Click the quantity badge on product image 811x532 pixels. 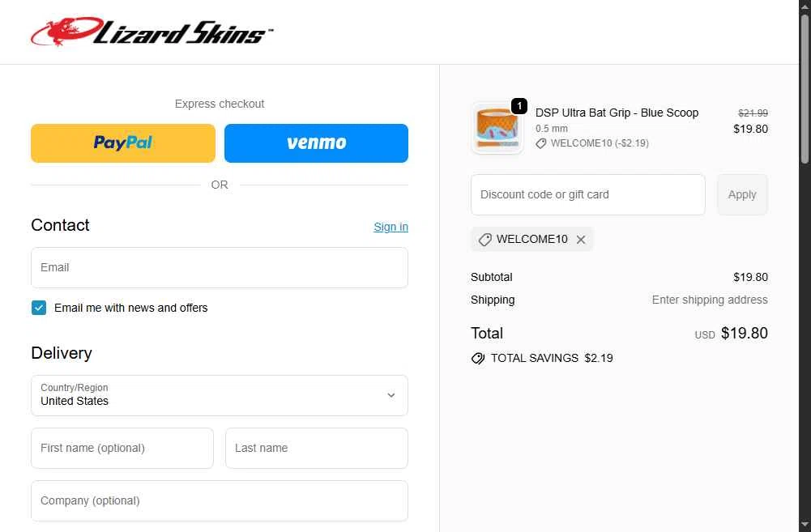pos(519,106)
